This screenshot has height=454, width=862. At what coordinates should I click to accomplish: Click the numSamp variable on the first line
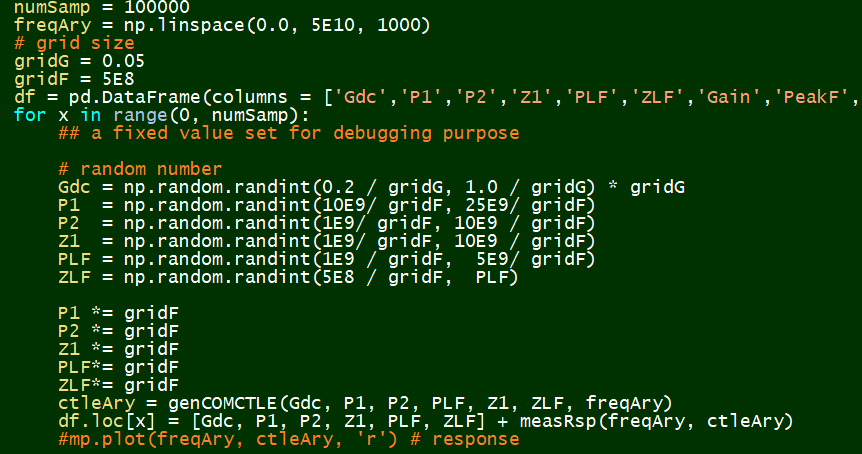coord(52,7)
